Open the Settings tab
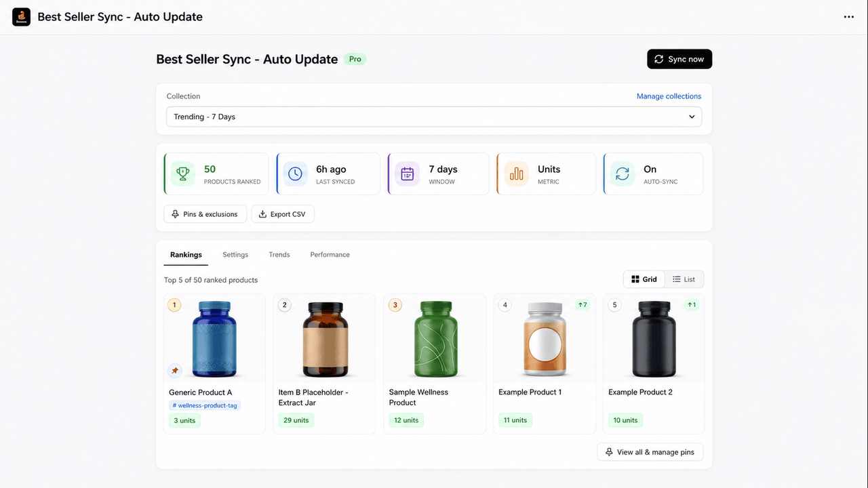This screenshot has height=488, width=868. click(235, 255)
